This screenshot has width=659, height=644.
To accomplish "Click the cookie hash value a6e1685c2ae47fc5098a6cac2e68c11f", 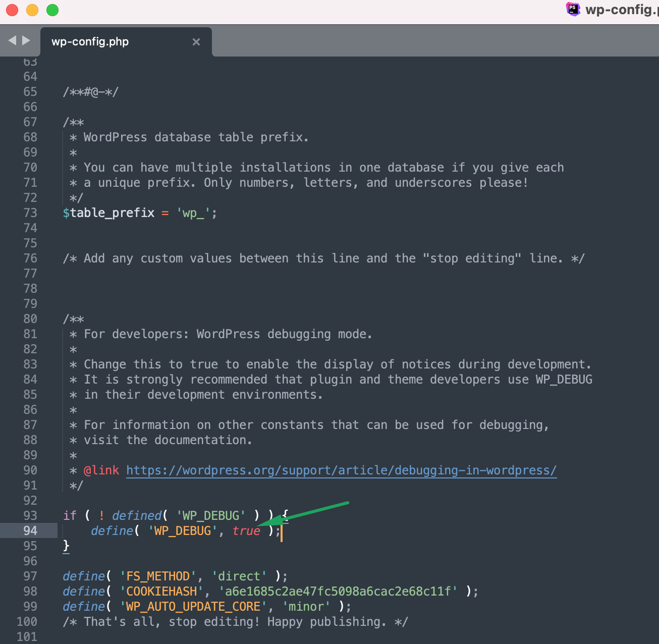I will pyautogui.click(x=338, y=592).
